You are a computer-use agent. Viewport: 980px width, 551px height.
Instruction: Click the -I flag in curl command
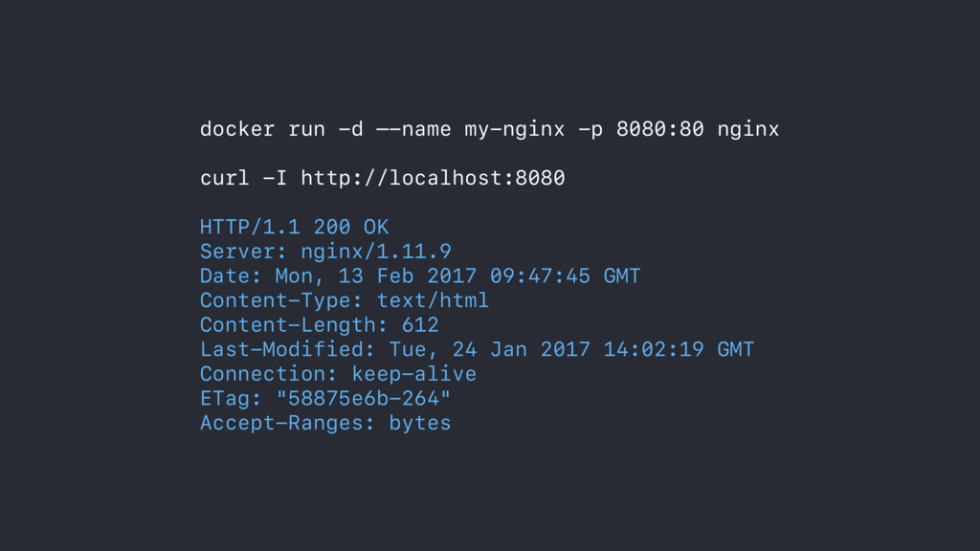pos(275,178)
